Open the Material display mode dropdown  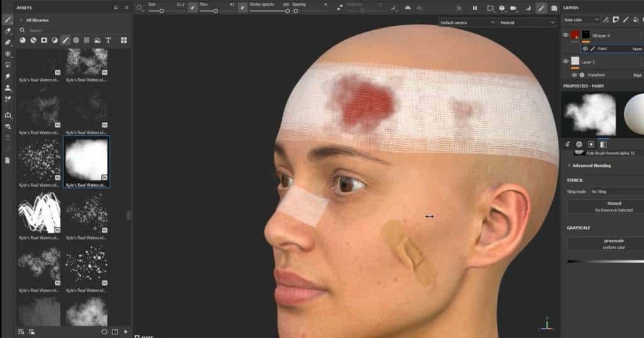tap(528, 23)
